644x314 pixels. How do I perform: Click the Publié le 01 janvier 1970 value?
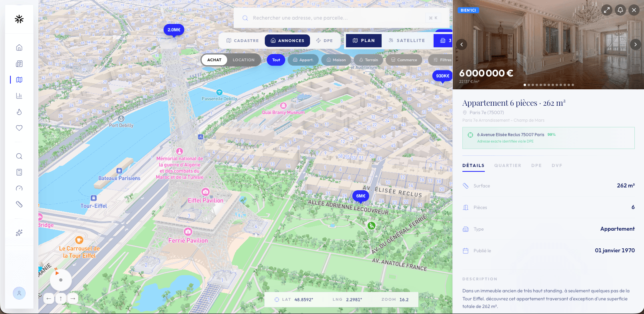(x=615, y=250)
